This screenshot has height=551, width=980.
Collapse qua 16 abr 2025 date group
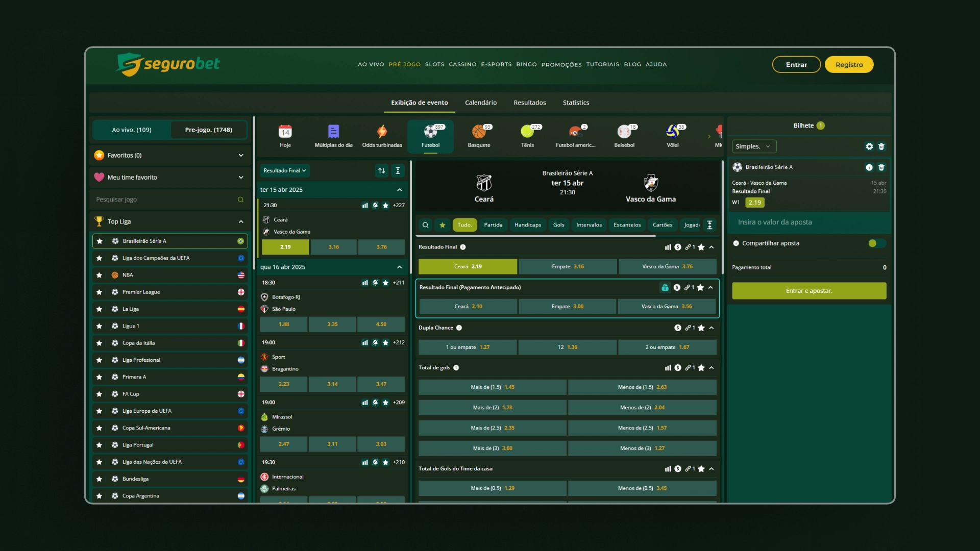pos(400,267)
